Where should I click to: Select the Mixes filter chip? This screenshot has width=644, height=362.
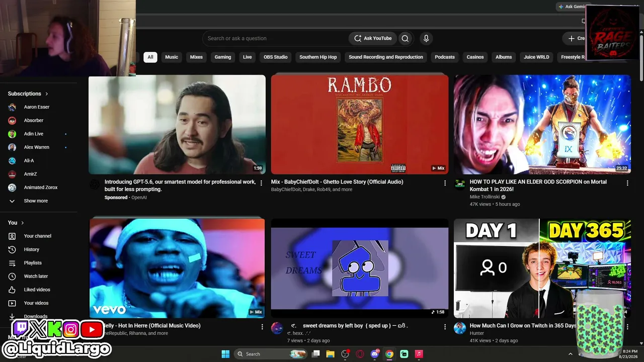pos(196,57)
